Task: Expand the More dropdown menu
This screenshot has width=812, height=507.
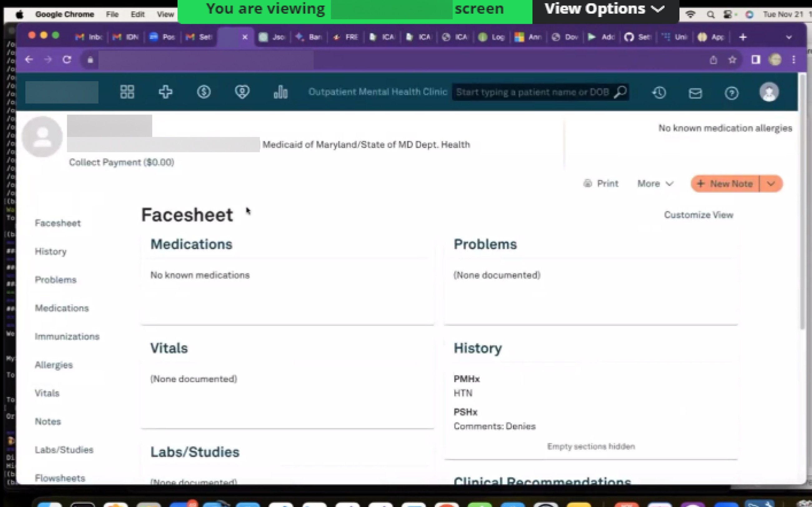Action: tap(655, 184)
